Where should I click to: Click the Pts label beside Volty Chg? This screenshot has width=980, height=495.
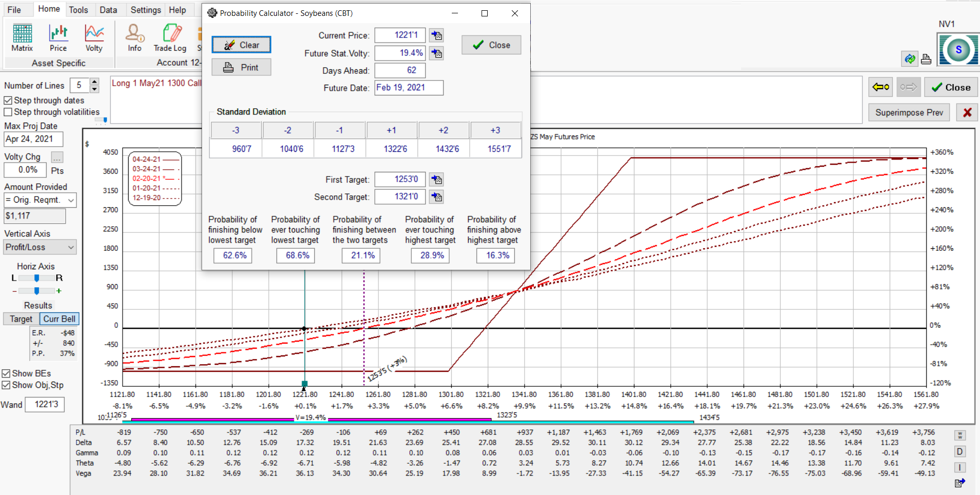(x=57, y=171)
